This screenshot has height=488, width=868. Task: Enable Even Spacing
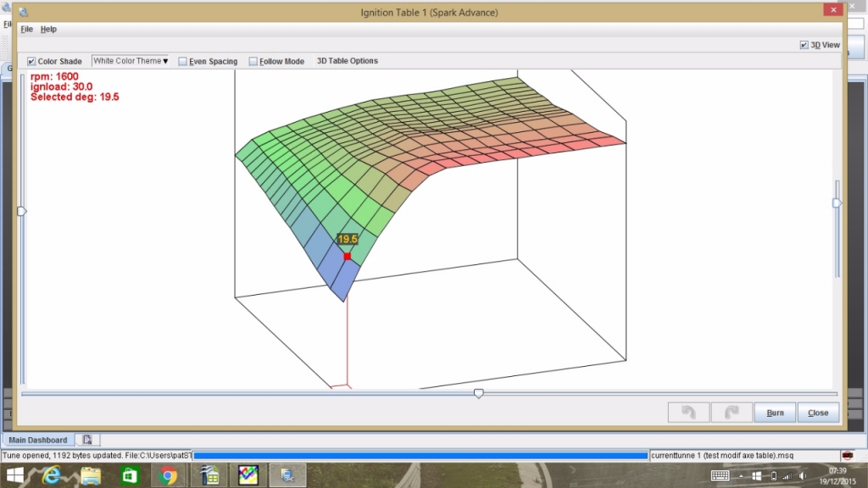coord(183,61)
